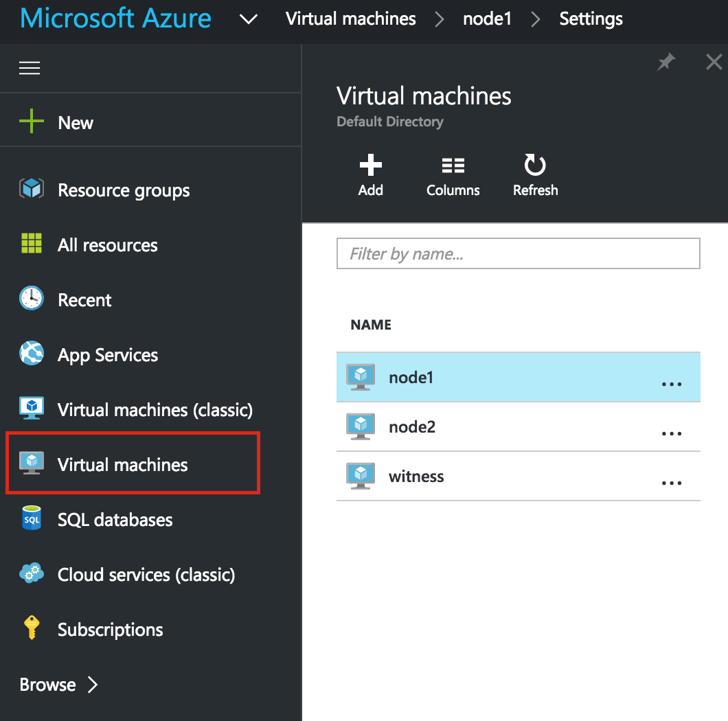The width and height of the screenshot is (728, 721).
Task: Open Cloud services (classic) in sidebar
Action: [x=146, y=575]
